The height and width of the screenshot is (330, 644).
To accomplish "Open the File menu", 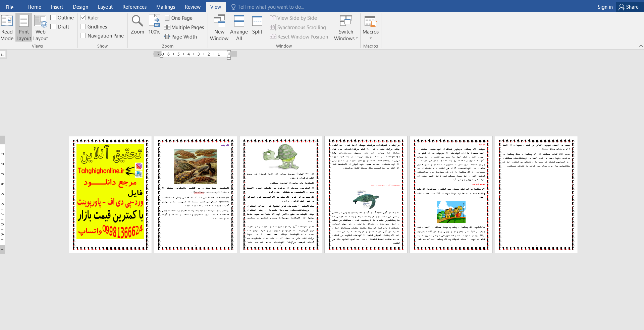I will pos(10,7).
